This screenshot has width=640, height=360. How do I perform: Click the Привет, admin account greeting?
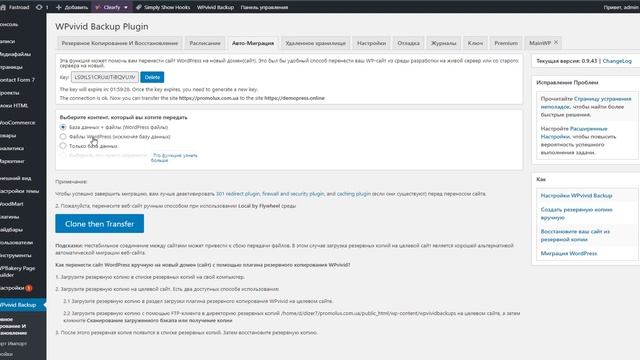621,7
